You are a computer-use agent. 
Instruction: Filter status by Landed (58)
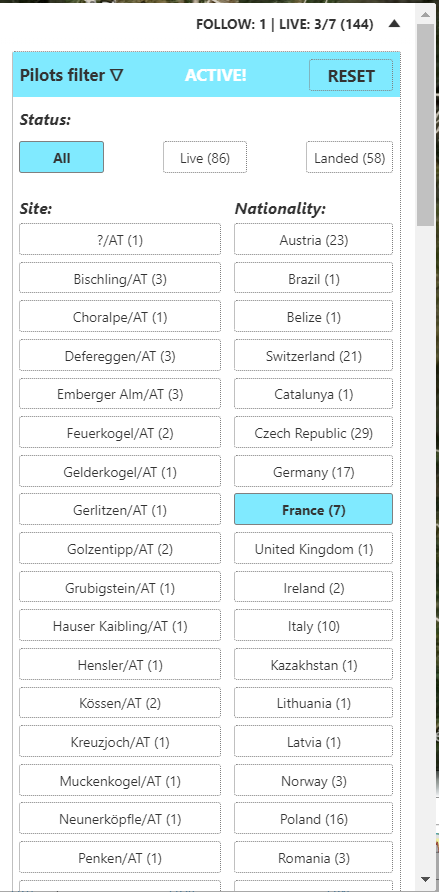click(x=349, y=157)
